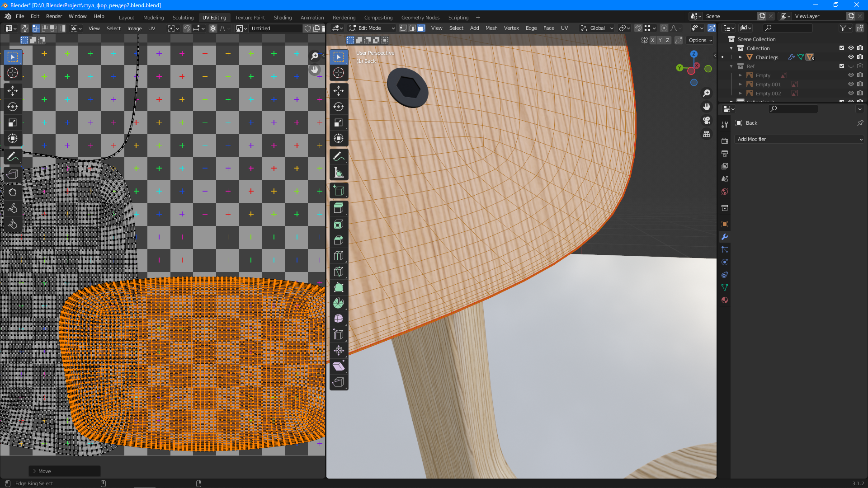Open the Render menu
Viewport: 868px width, 488px height.
(54, 16)
